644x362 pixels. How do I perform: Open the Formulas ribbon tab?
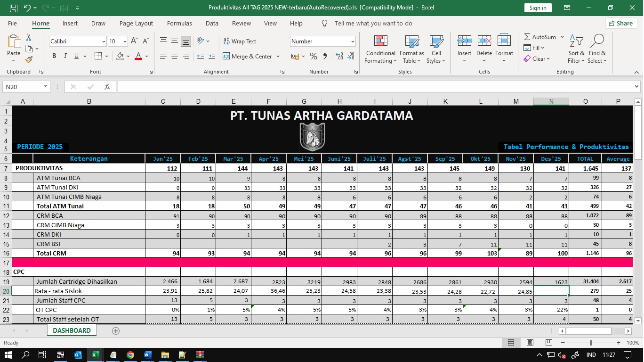coord(179,23)
